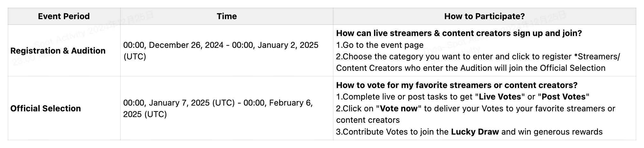This screenshot has width=644, height=148.
Task: Click the December 26, 2024 time cell
Action: [x=220, y=51]
